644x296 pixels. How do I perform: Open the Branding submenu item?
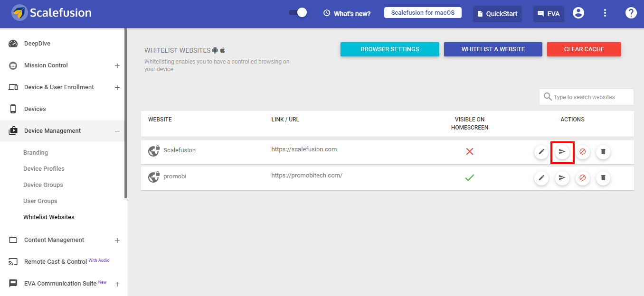[x=36, y=153]
